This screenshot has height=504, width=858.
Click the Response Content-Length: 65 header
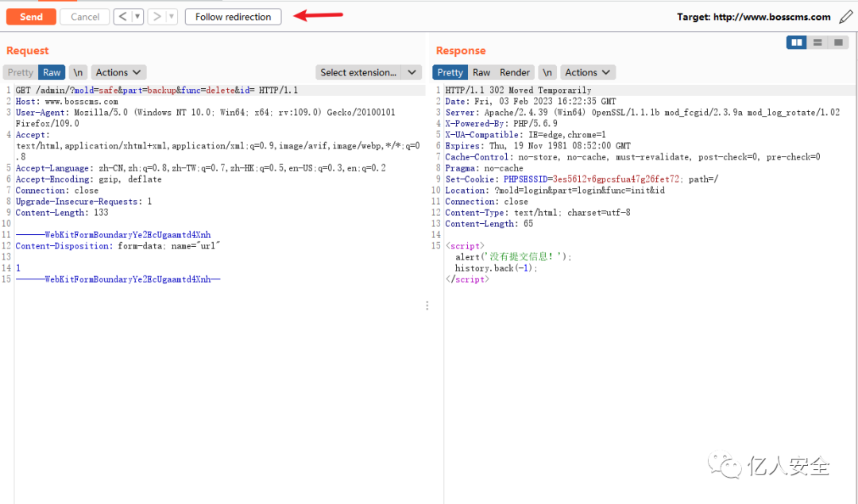pos(489,224)
